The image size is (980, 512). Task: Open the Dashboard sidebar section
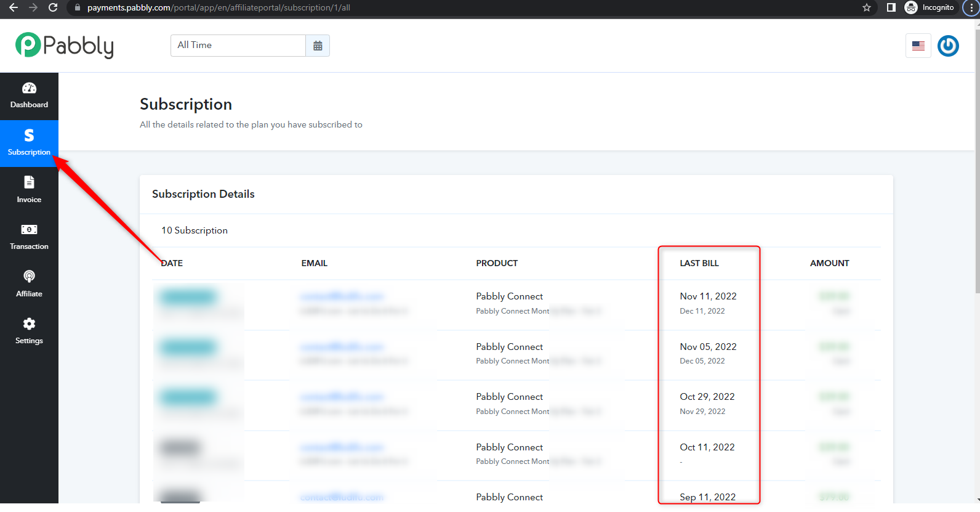29,96
